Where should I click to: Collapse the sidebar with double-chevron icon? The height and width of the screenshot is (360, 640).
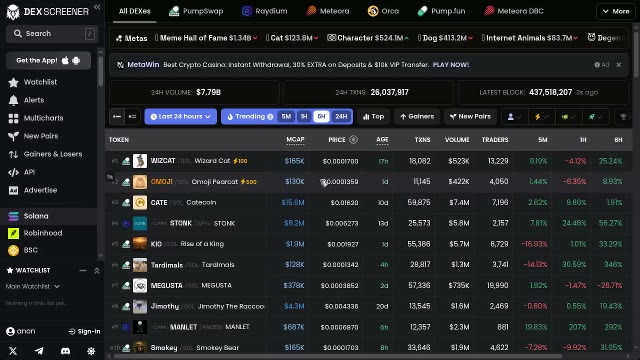[x=97, y=7]
